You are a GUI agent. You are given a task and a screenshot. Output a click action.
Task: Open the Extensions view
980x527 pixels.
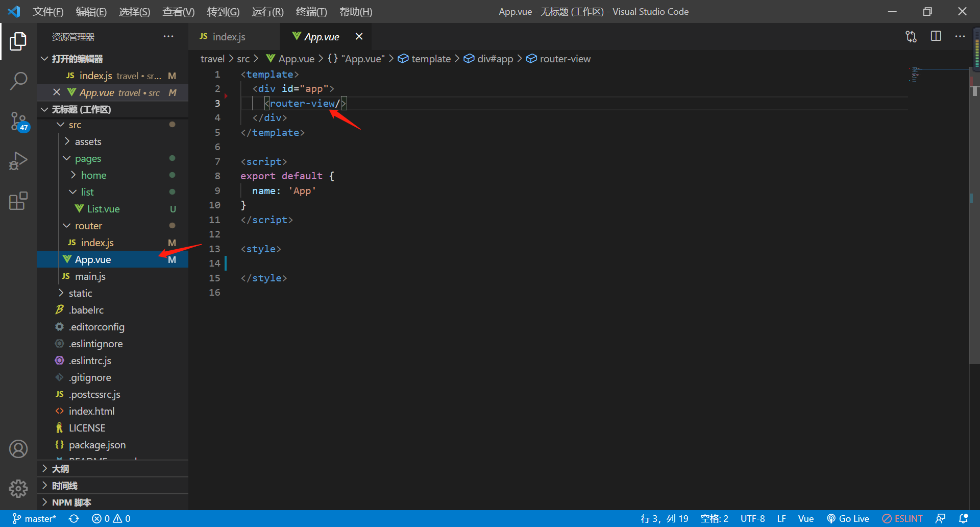(18, 201)
